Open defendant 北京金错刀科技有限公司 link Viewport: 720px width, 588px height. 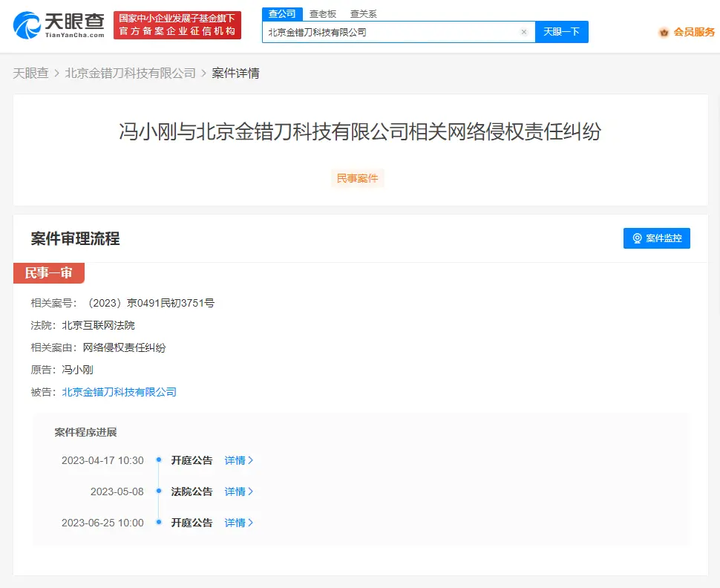[119, 392]
